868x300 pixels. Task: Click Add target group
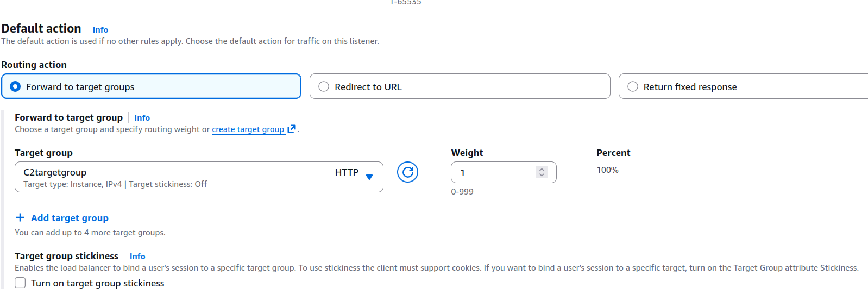[x=70, y=218]
